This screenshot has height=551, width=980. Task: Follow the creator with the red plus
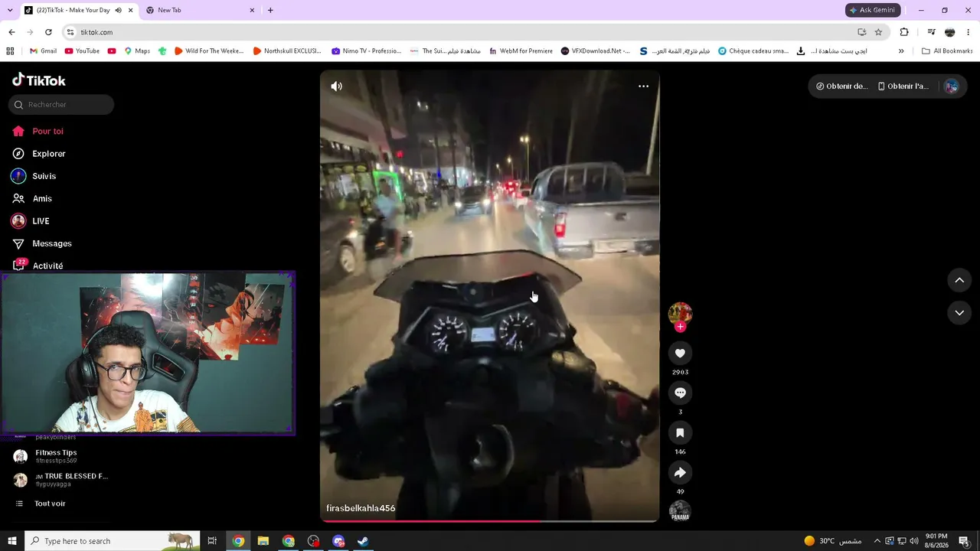(x=680, y=327)
